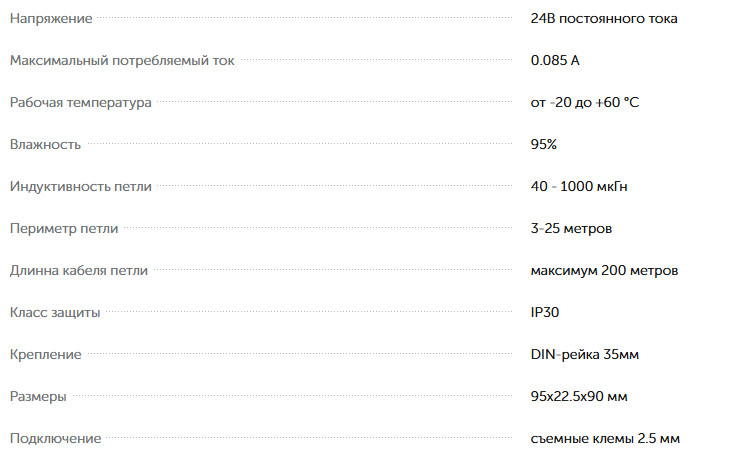Click the "95x22.5x90 мм" value

tap(579, 397)
